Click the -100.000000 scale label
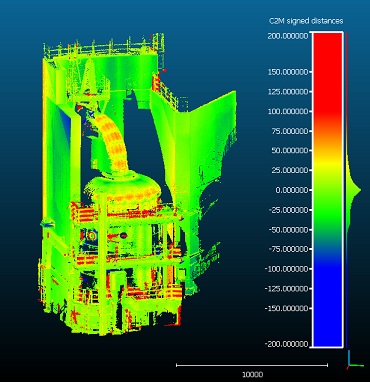 pos(286,269)
